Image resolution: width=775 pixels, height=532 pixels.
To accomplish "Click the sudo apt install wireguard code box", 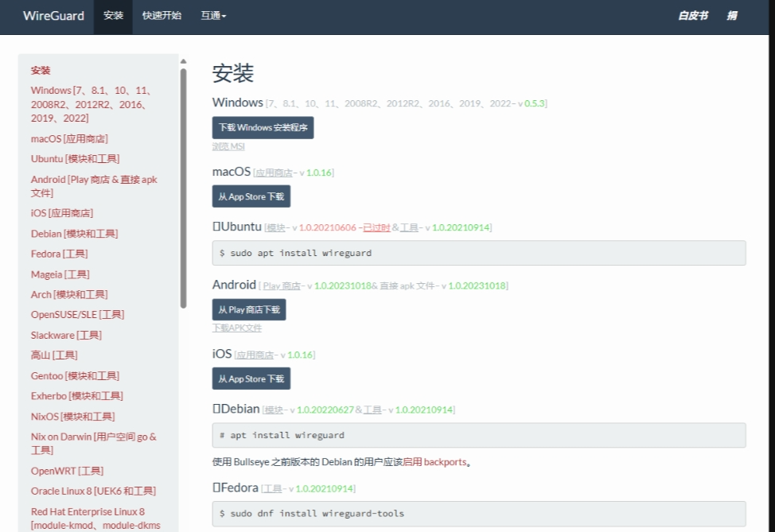I will (479, 253).
